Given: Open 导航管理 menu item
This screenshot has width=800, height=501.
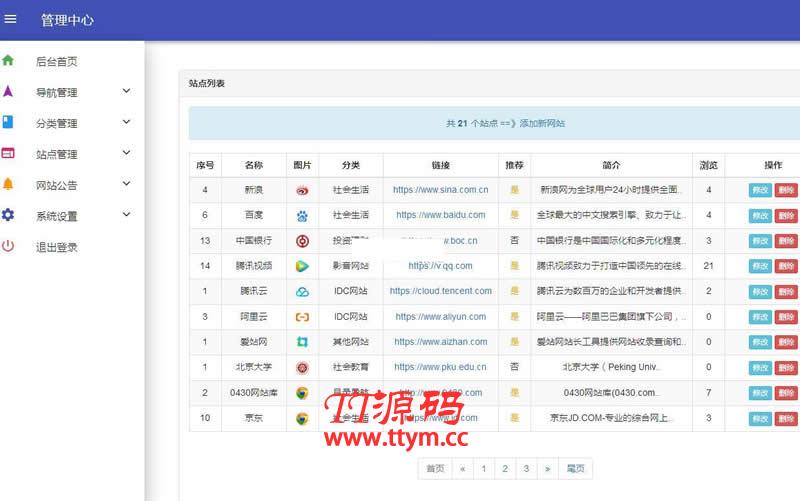Looking at the screenshot, I should point(57,92).
